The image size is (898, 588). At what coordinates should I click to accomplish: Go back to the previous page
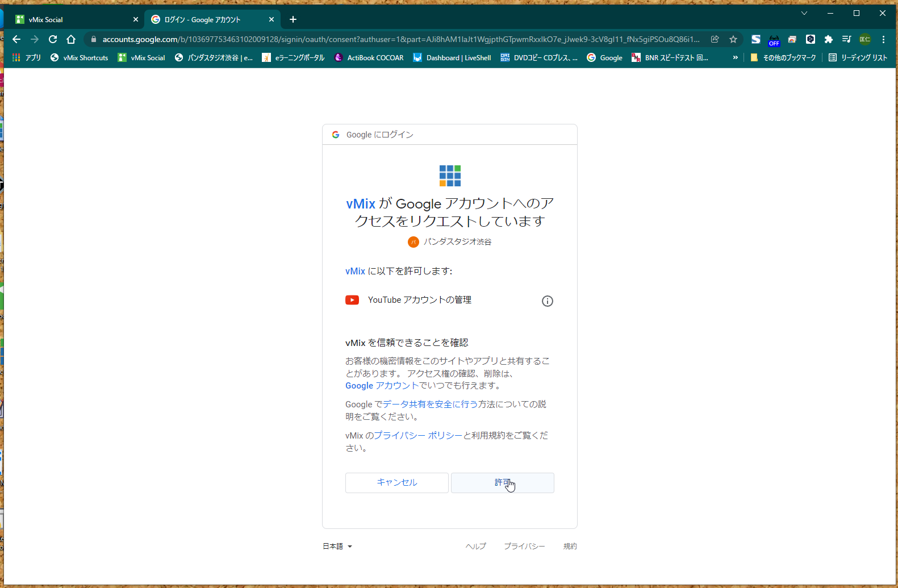coord(16,39)
